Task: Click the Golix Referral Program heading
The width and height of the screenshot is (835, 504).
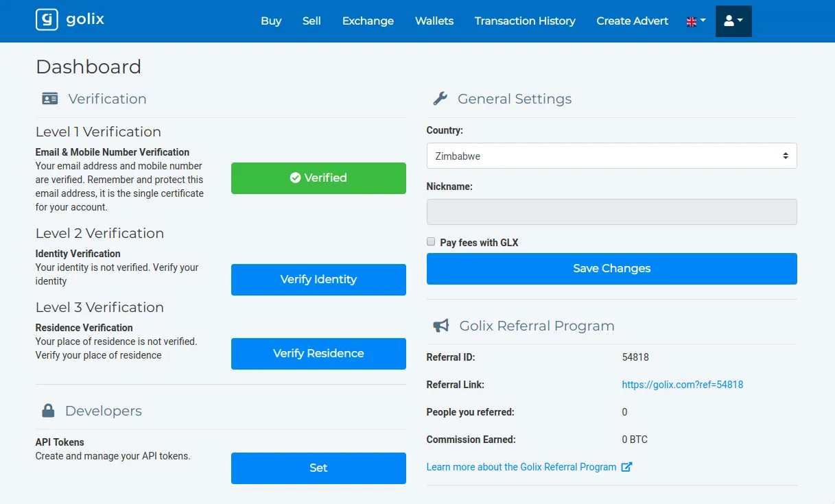Action: click(x=537, y=326)
